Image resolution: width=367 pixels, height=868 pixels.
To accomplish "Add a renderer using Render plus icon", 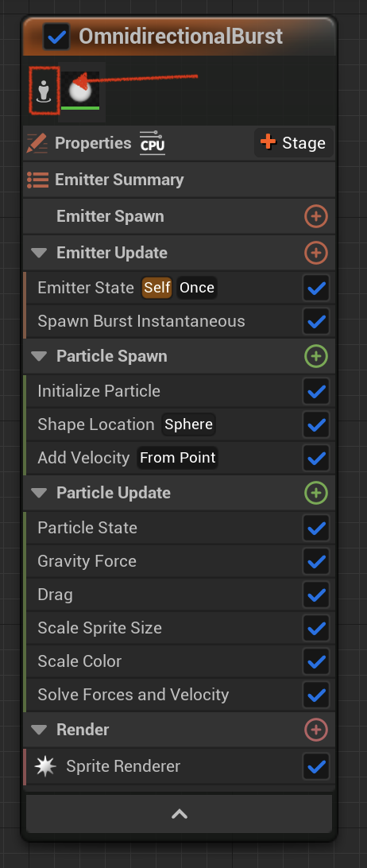I will click(316, 730).
